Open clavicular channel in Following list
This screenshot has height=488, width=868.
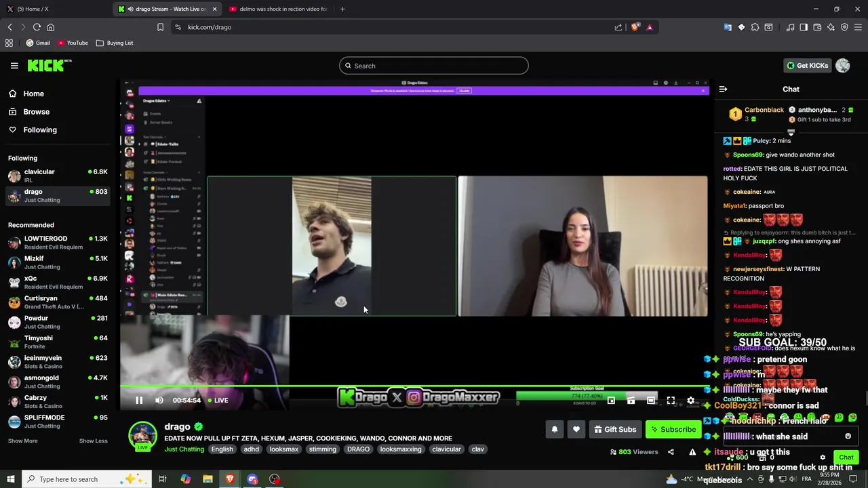pyautogui.click(x=58, y=176)
